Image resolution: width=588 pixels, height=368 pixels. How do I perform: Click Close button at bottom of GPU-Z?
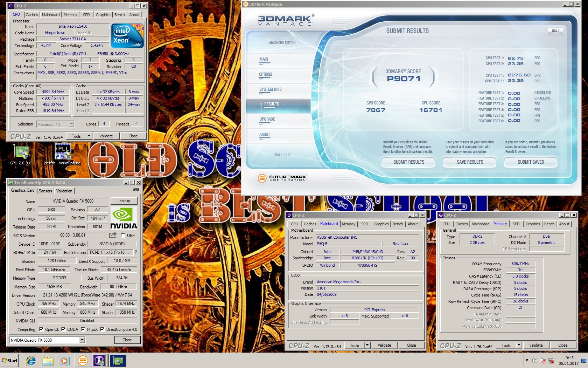coord(127,340)
